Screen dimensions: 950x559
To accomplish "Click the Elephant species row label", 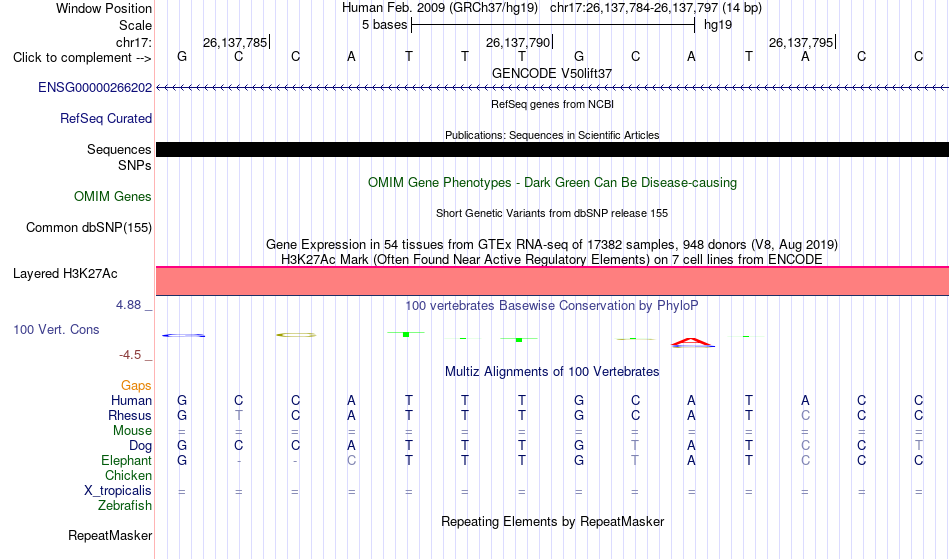I will [x=126, y=460].
